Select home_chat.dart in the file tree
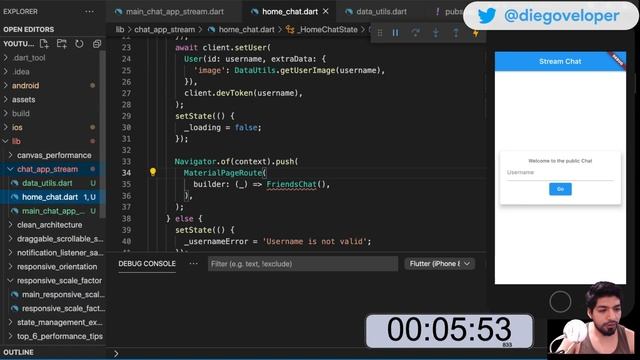Image resolution: width=640 pixels, height=360 pixels. pyautogui.click(x=50, y=197)
